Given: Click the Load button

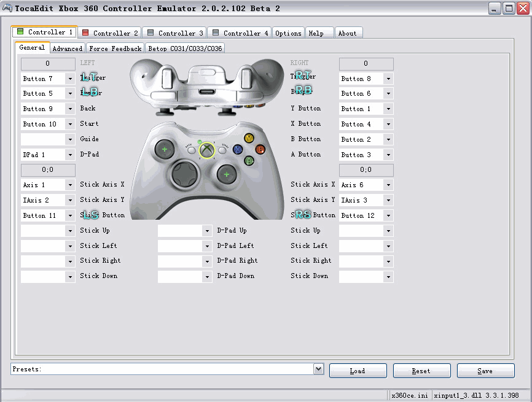Looking at the screenshot, I should [358, 371].
